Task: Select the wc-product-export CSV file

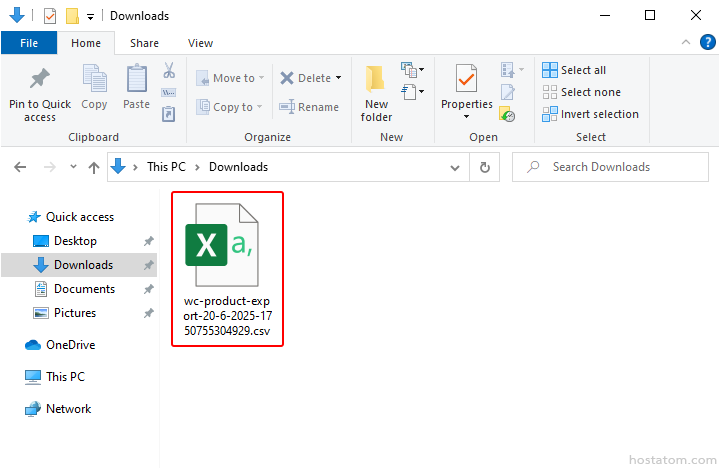Action: pos(227,268)
